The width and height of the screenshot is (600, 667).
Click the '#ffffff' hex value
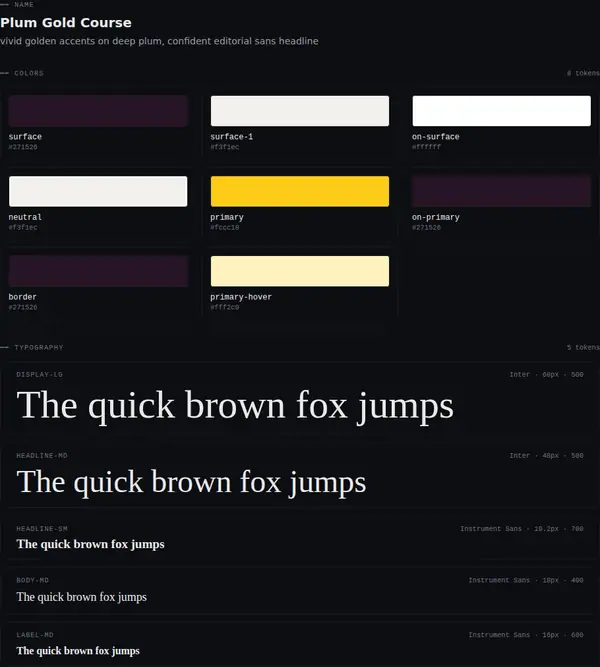pyautogui.click(x=426, y=147)
